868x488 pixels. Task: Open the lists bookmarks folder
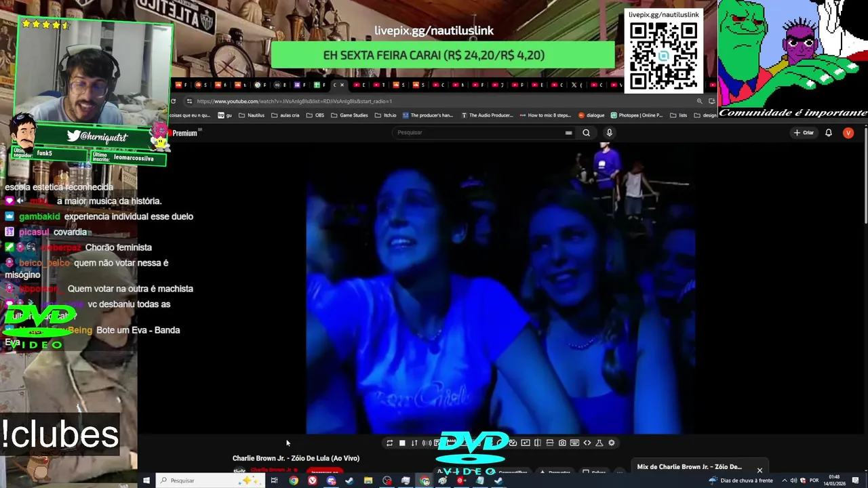pyautogui.click(x=678, y=115)
